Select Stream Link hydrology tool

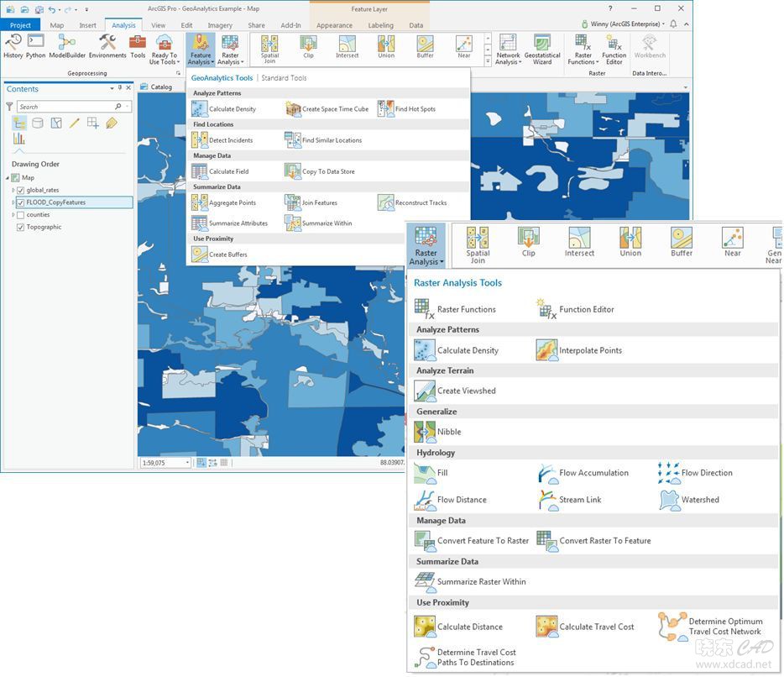pos(570,500)
